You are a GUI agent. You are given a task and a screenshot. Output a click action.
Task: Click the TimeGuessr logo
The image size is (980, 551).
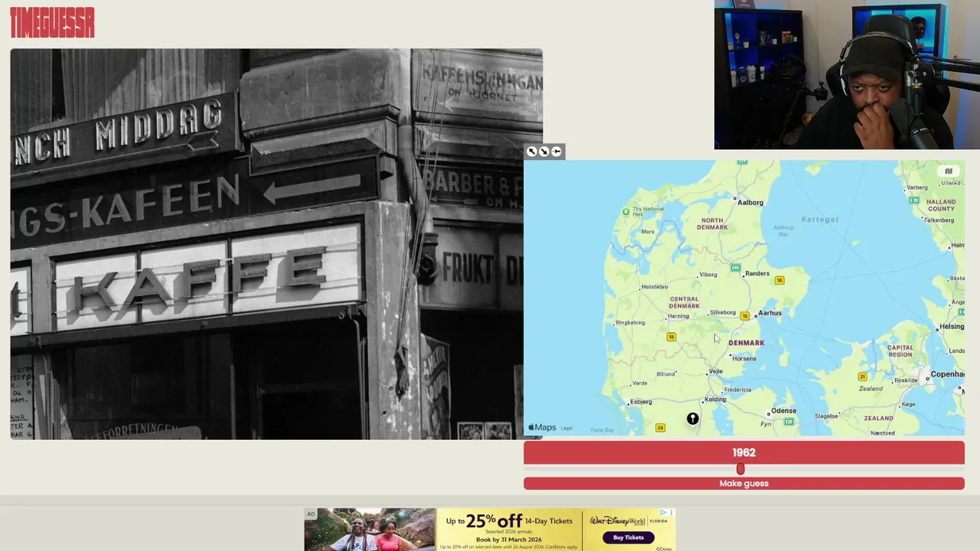coord(52,22)
